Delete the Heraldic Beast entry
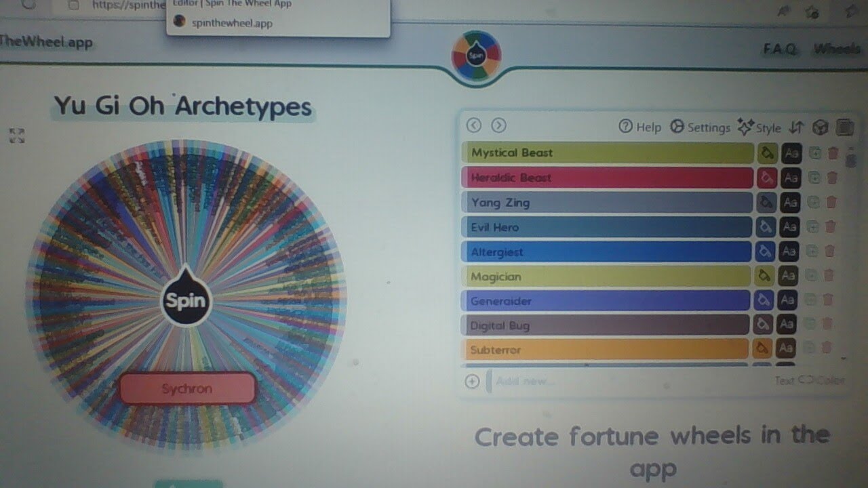This screenshot has height=488, width=868. coord(832,178)
